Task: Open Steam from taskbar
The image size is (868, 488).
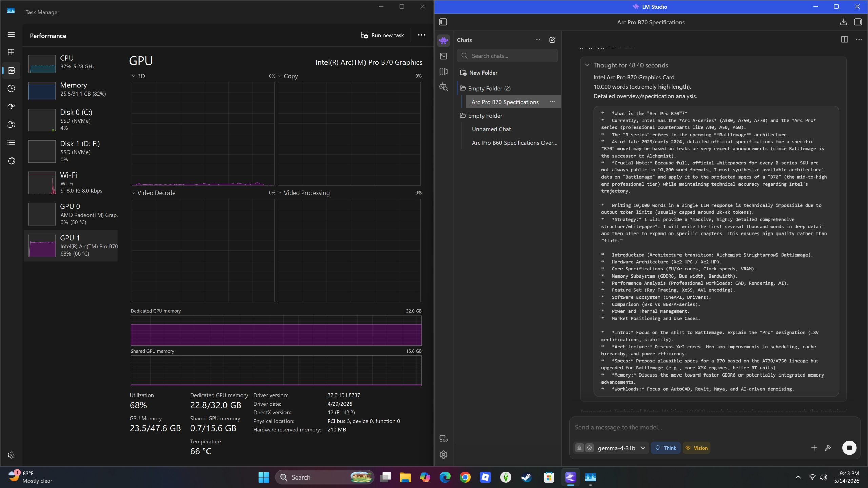Action: (526, 477)
